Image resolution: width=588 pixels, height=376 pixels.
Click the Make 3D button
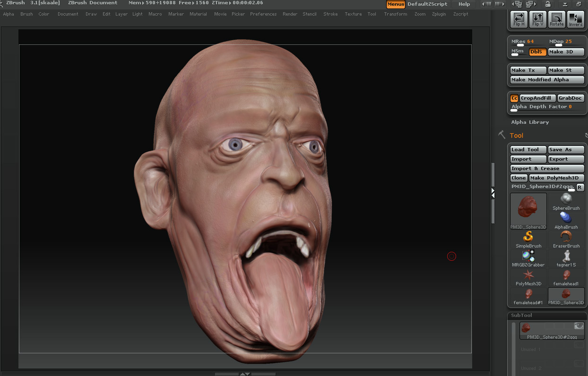pos(566,52)
